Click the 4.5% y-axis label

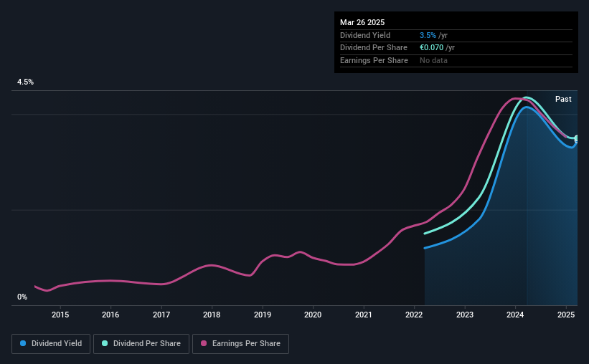[x=25, y=82]
